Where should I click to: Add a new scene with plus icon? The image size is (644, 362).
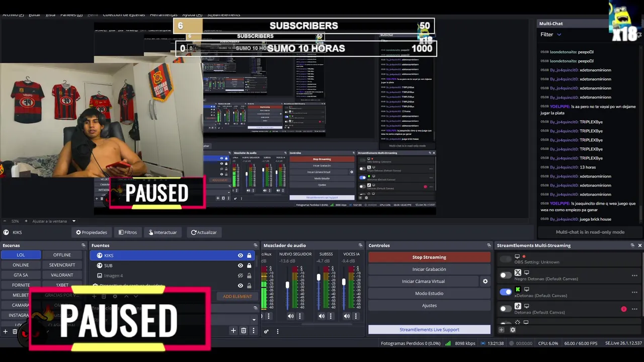[x=6, y=331]
